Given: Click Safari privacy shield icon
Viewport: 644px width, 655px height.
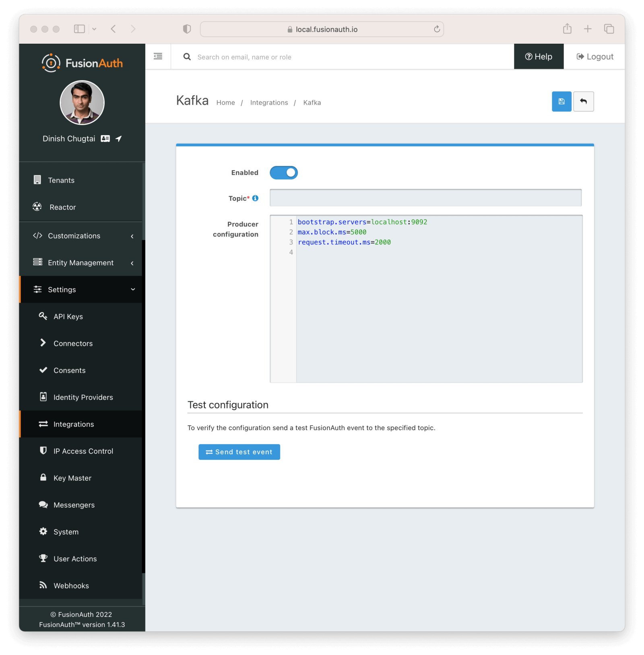Looking at the screenshot, I should (187, 29).
